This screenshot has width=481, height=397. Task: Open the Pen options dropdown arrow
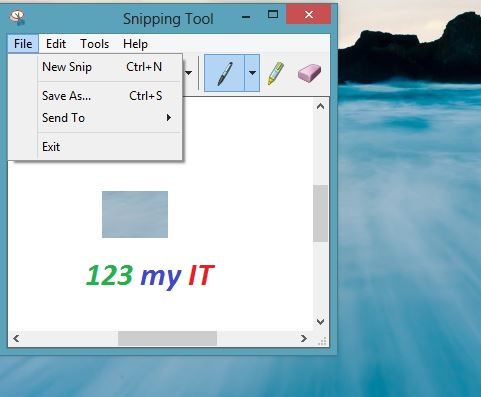coord(252,73)
